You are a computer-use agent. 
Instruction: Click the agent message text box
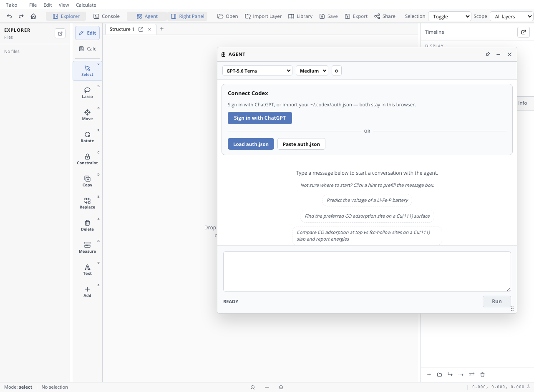(367, 271)
